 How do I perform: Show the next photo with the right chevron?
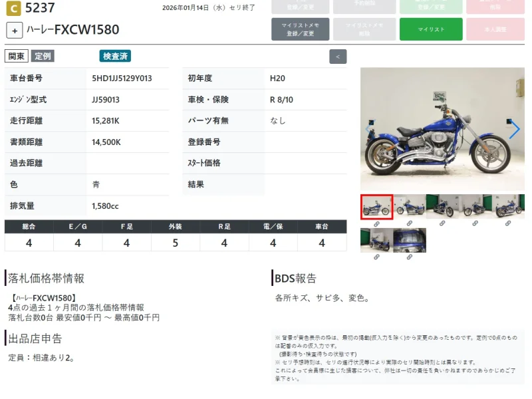click(x=514, y=129)
